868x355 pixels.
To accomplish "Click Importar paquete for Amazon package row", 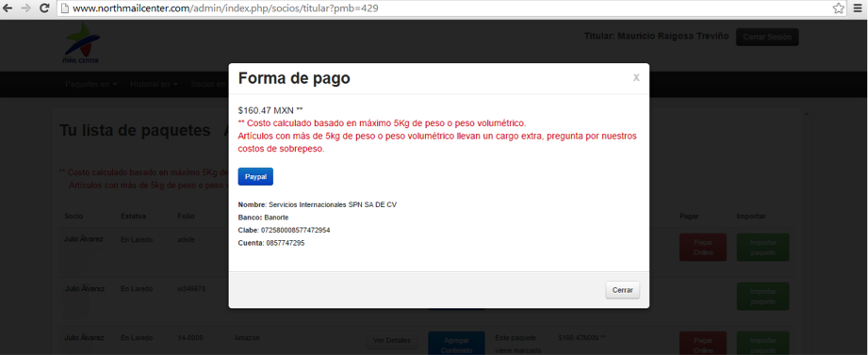I will [x=762, y=344].
